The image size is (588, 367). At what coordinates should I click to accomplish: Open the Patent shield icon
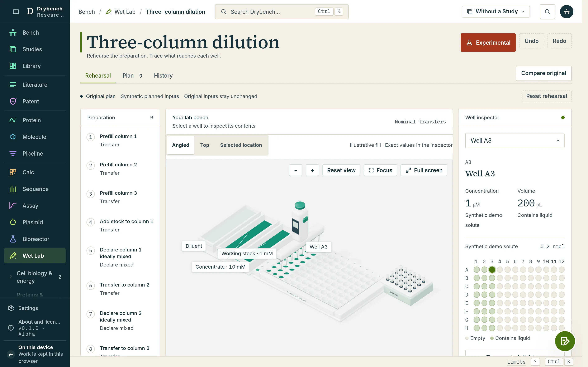13,101
